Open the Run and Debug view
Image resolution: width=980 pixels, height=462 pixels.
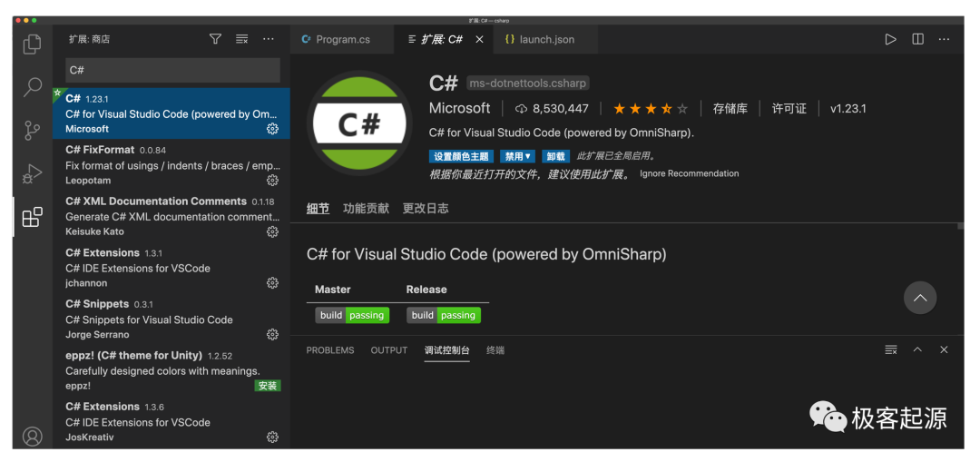(32, 173)
